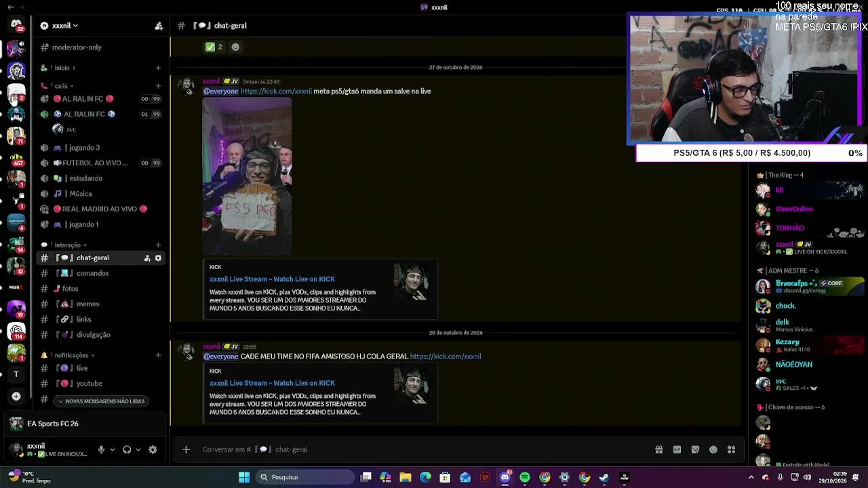Toggle the green checkmark reaction with 2
Image resolution: width=868 pixels, height=488 pixels.
214,47
